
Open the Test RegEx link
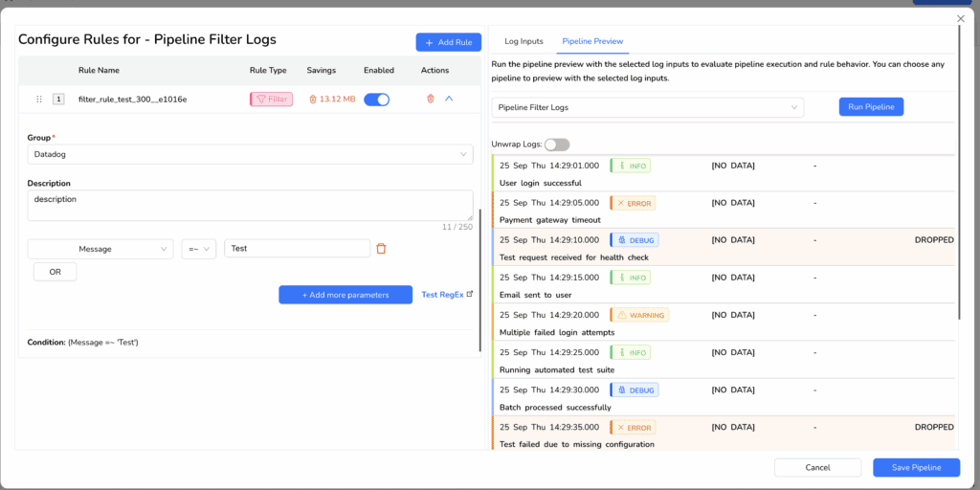[x=447, y=295]
